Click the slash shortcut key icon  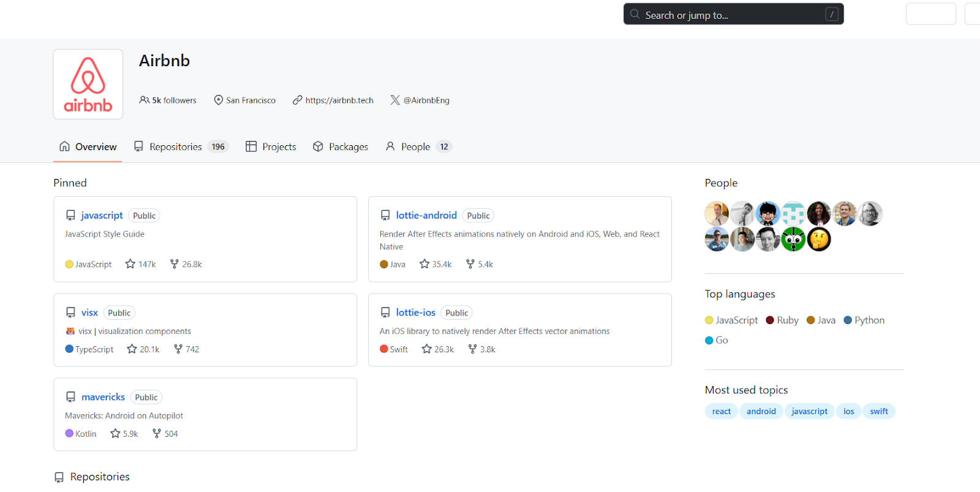(831, 14)
